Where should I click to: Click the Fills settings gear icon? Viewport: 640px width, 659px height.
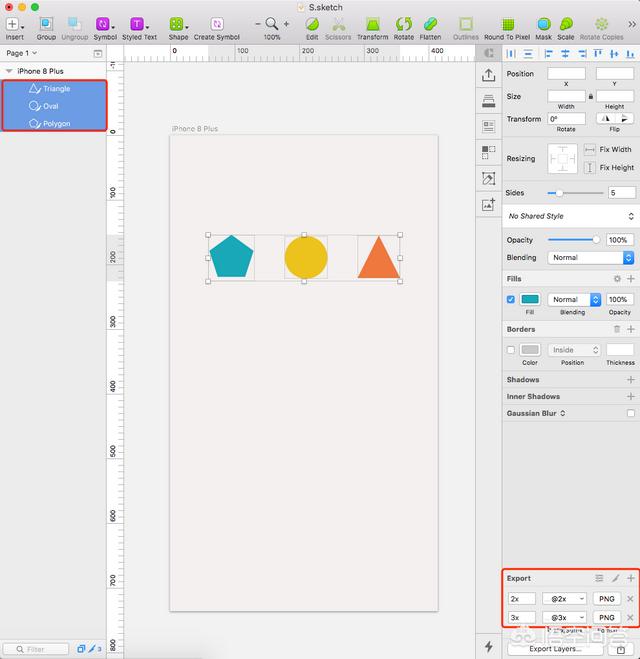tap(617, 279)
